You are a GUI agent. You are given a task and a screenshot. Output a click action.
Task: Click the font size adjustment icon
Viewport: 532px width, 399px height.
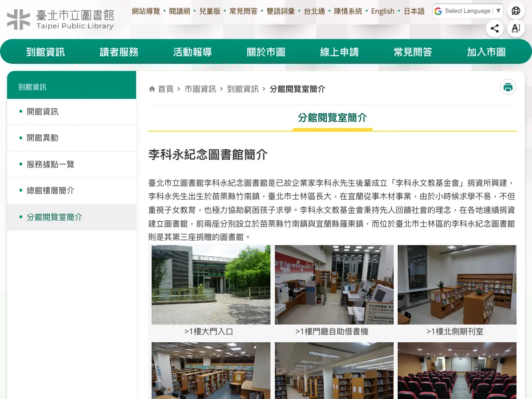click(x=516, y=29)
